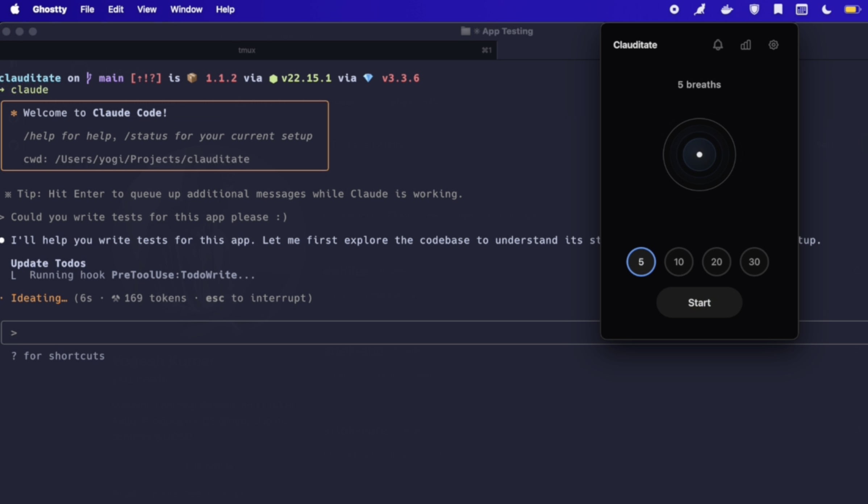Screen dimensions: 868x504
Task: Select the 20 breaths count
Action: (x=716, y=262)
